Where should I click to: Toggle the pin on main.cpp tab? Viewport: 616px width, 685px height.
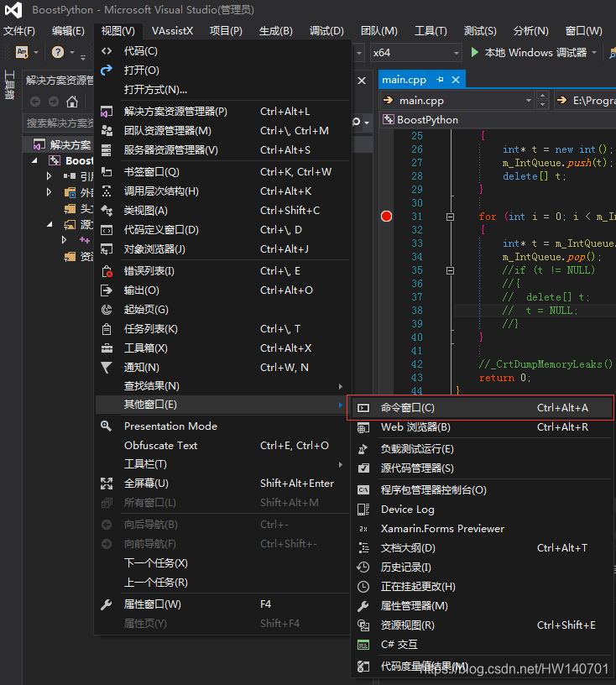click(x=440, y=80)
